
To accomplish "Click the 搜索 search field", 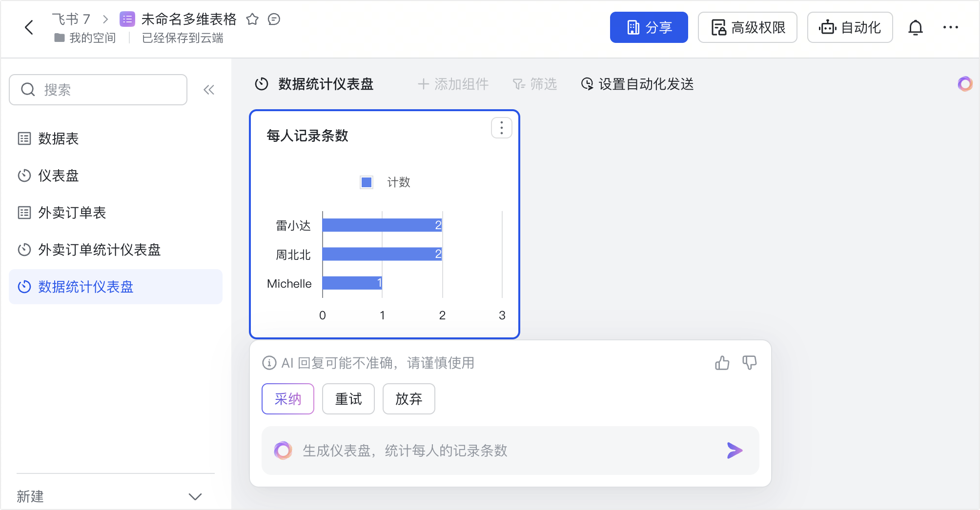I will point(98,90).
